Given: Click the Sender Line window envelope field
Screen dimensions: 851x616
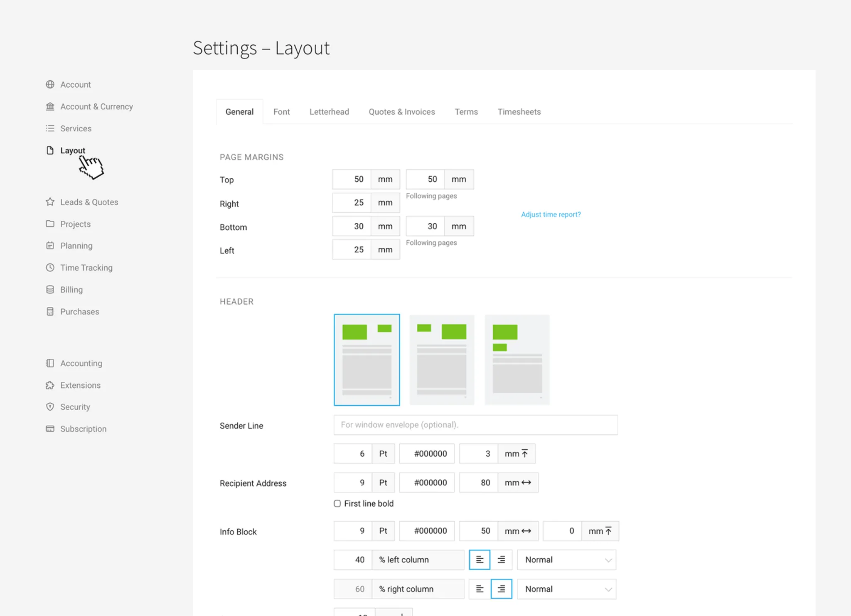Looking at the screenshot, I should [x=476, y=425].
